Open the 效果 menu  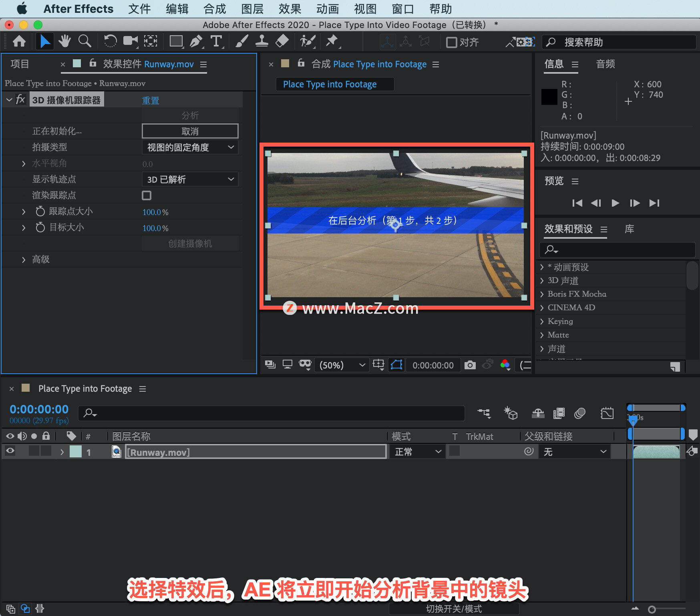click(290, 9)
